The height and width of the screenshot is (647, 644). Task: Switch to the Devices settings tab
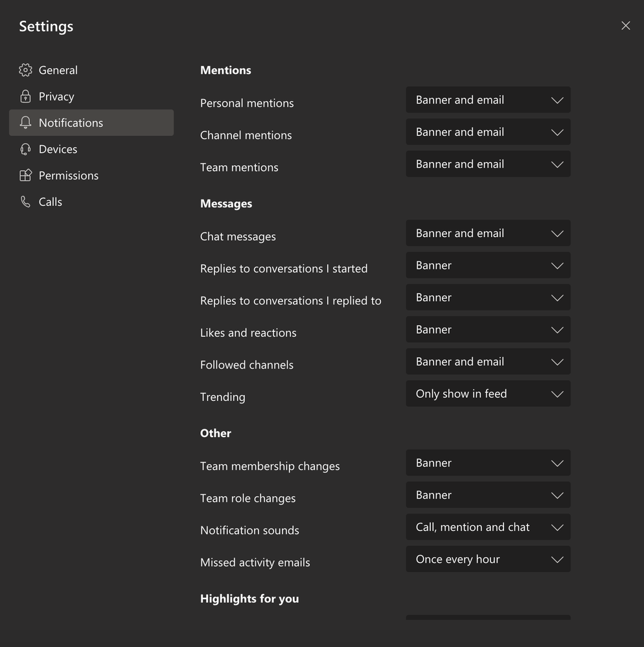58,149
